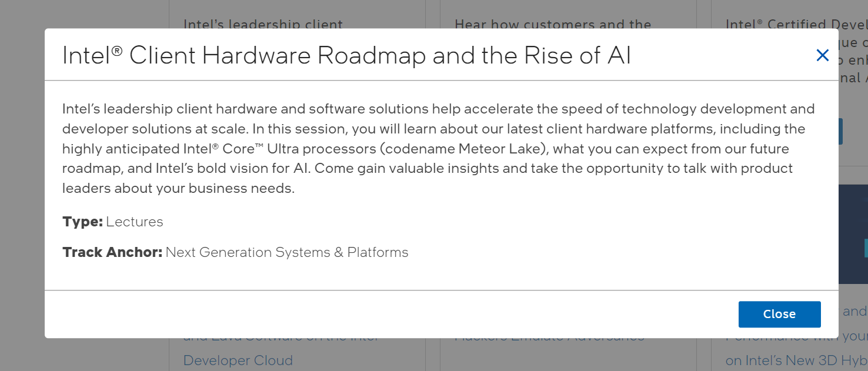Click the "Intel's leadership client" background text

tap(263, 25)
